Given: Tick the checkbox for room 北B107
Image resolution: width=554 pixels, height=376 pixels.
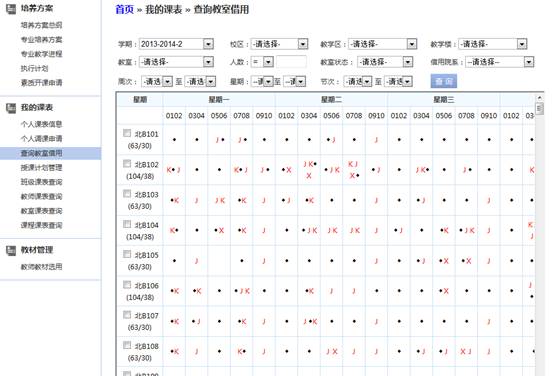Looking at the screenshot, I should [127, 315].
